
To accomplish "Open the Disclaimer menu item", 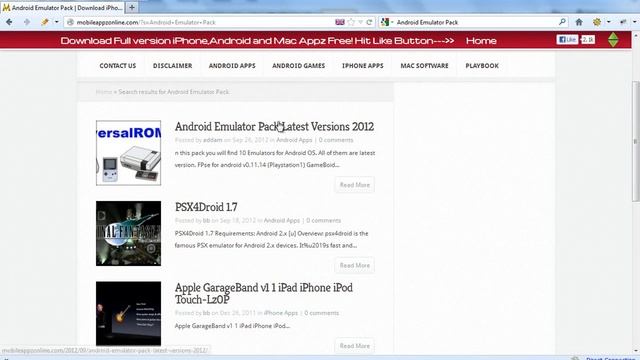I will [x=172, y=66].
